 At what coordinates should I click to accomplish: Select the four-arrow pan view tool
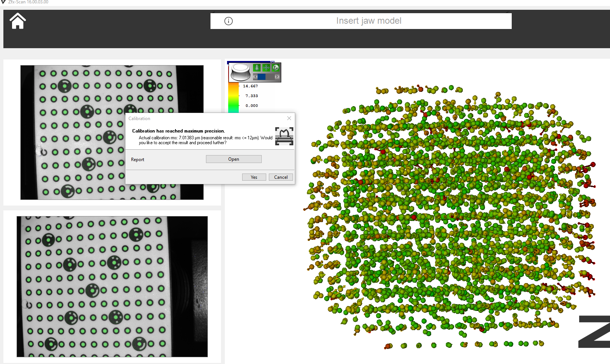pos(266,68)
